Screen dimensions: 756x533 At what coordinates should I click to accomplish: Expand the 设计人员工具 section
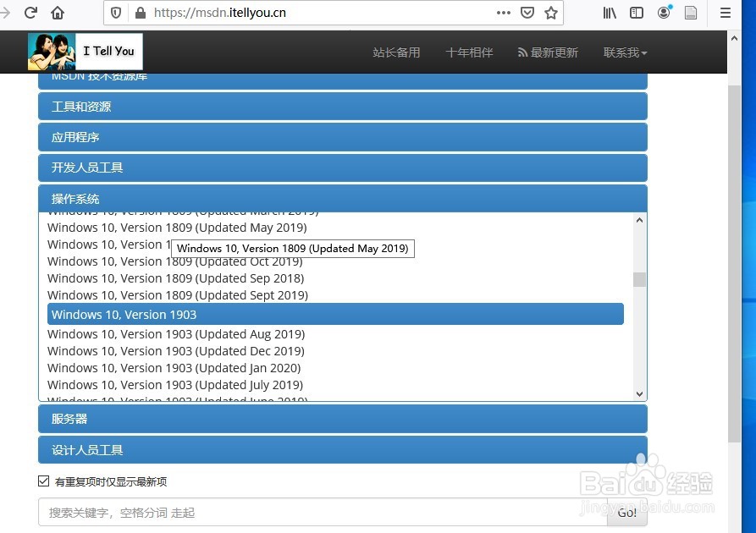point(342,449)
